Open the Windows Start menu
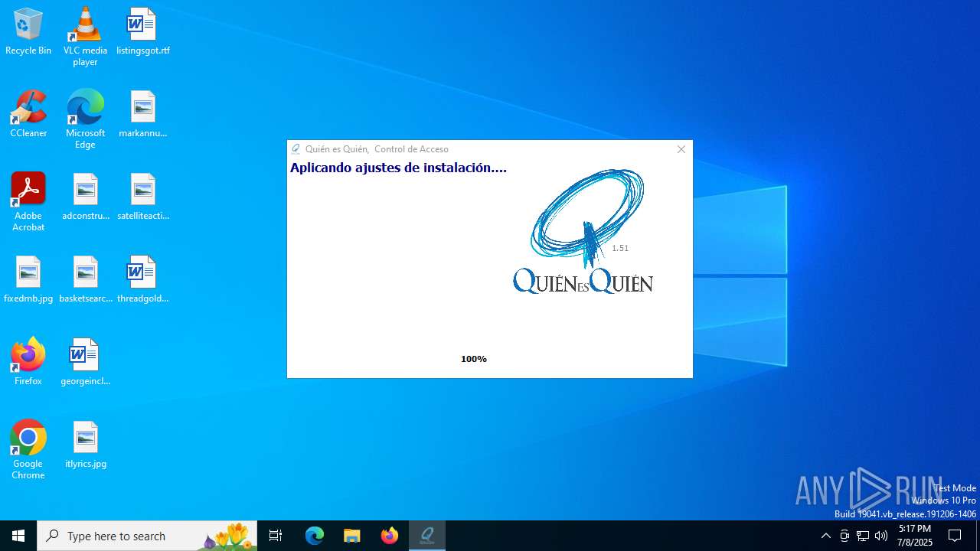Screen dimensions: 980x551 point(18,536)
